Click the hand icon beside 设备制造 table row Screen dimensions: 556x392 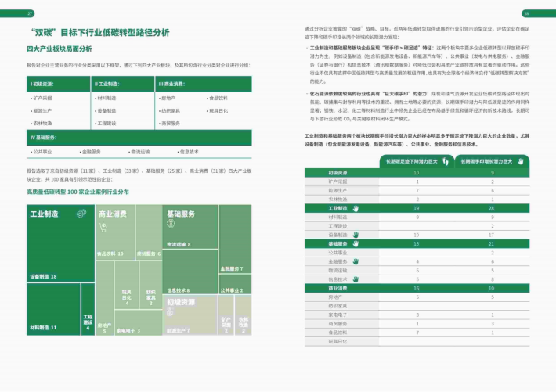354,234
